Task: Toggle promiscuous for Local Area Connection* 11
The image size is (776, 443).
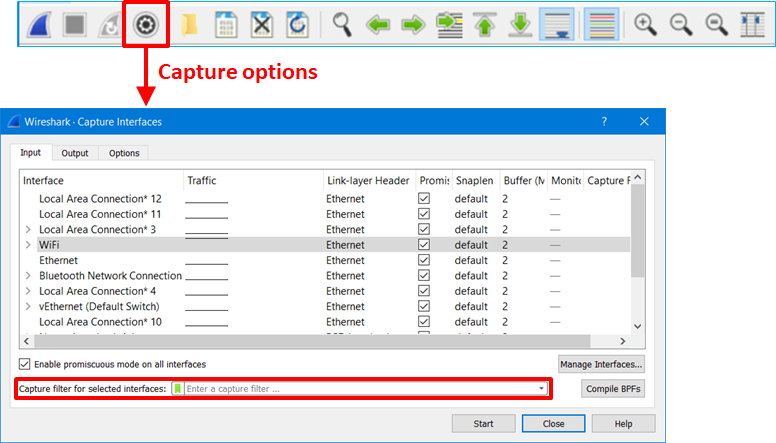Action: [424, 214]
